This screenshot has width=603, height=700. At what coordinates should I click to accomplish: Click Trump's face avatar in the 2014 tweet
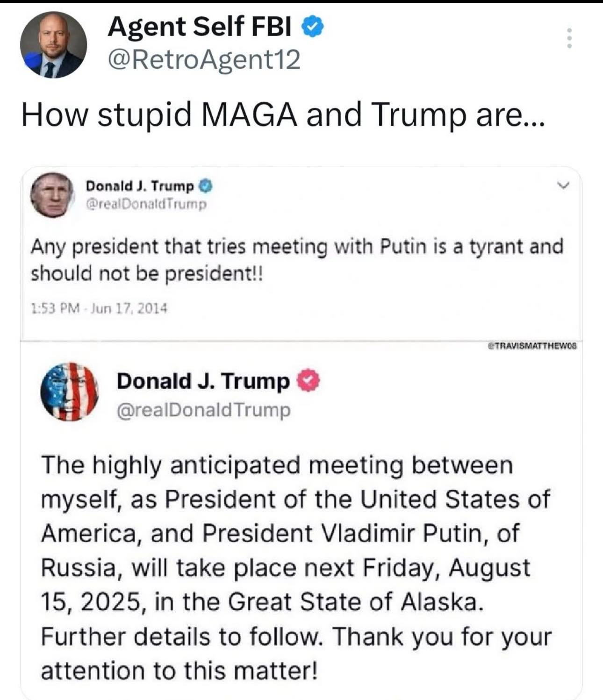[x=52, y=195]
